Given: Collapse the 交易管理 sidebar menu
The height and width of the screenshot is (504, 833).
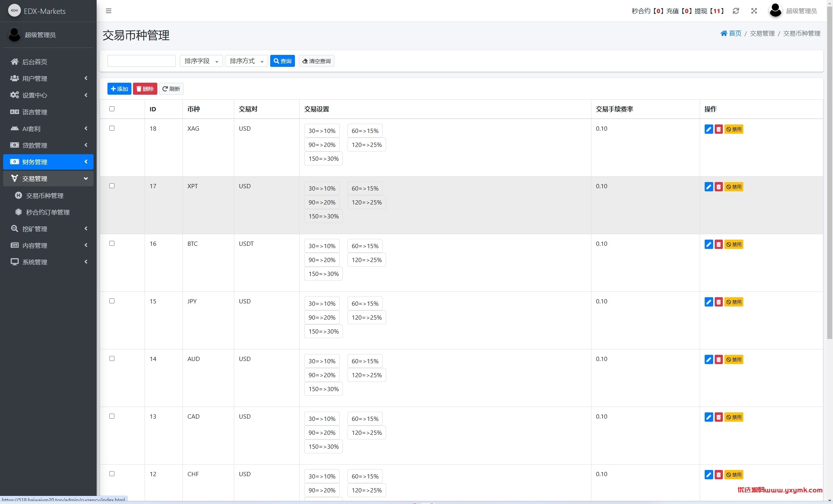Looking at the screenshot, I should click(48, 179).
